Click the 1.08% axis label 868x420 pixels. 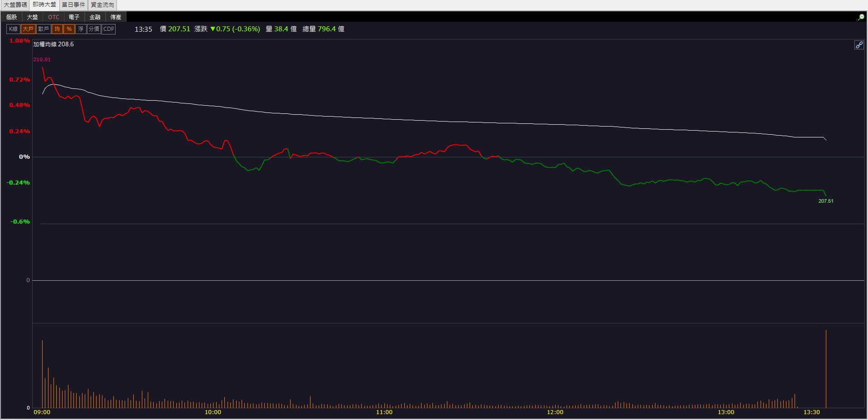tap(19, 41)
